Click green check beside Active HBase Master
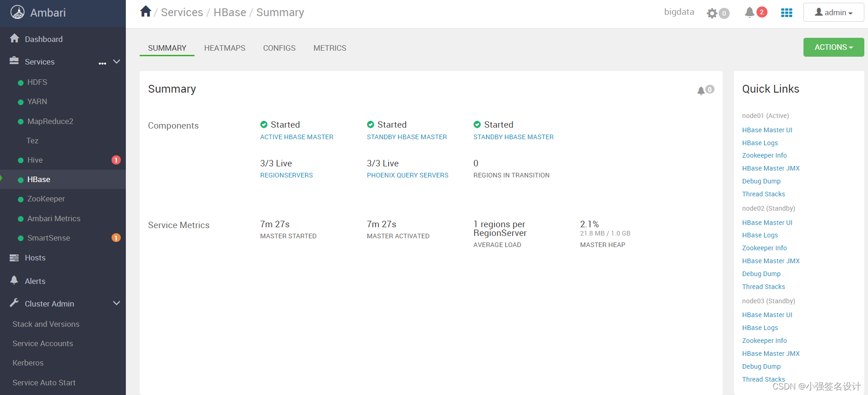This screenshot has width=868, height=395. pyautogui.click(x=264, y=124)
